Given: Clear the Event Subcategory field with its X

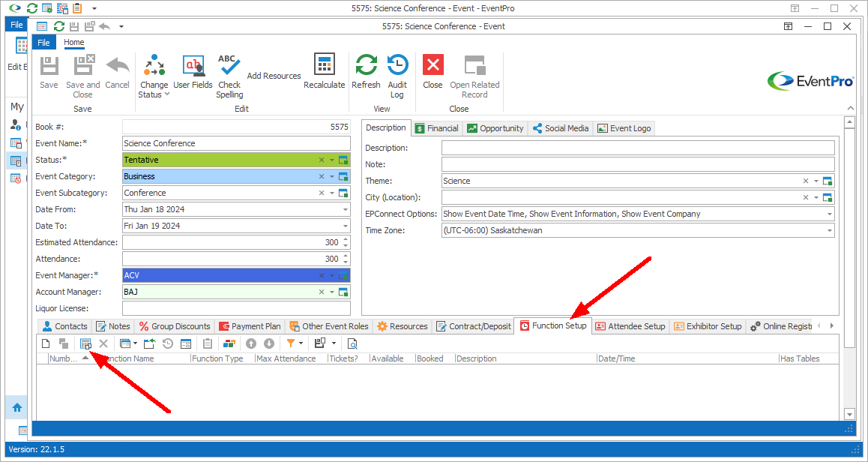Looking at the screenshot, I should click(322, 193).
